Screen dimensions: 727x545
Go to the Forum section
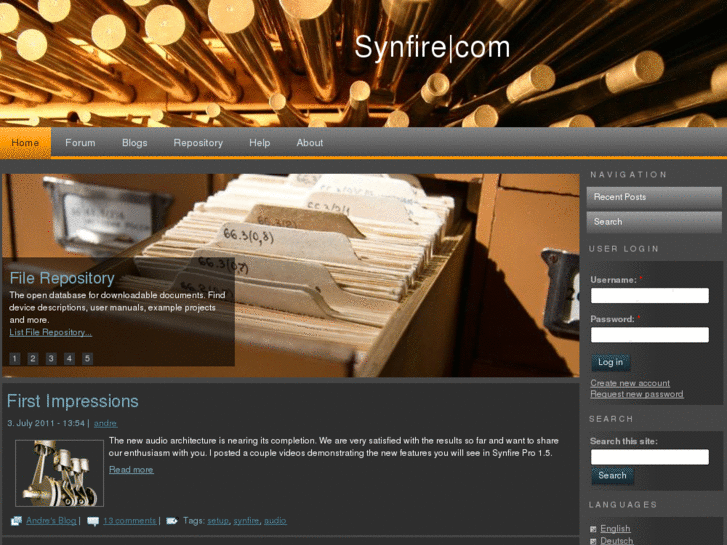coord(80,143)
